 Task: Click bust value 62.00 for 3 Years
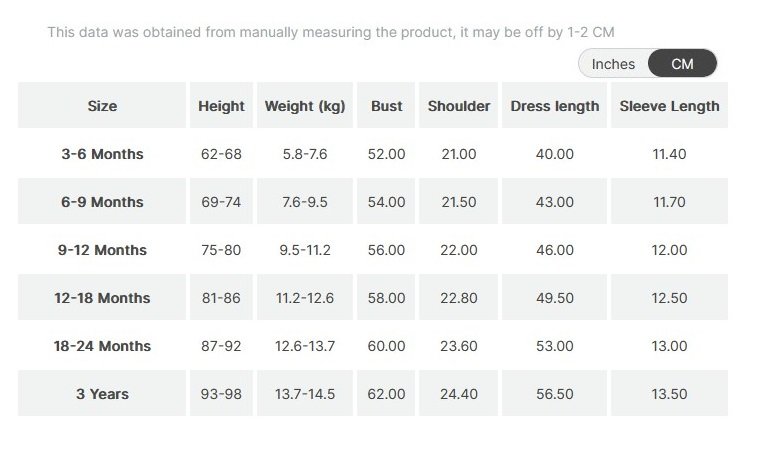(x=386, y=394)
